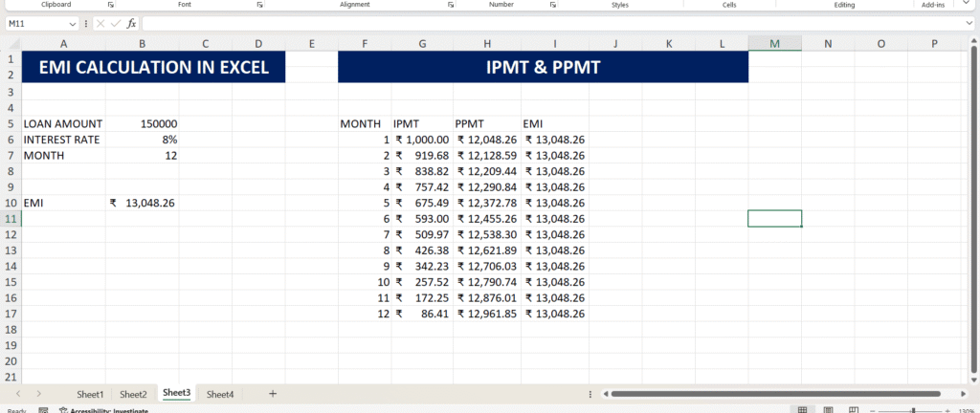
Task: Select column M header
Action: 775,44
